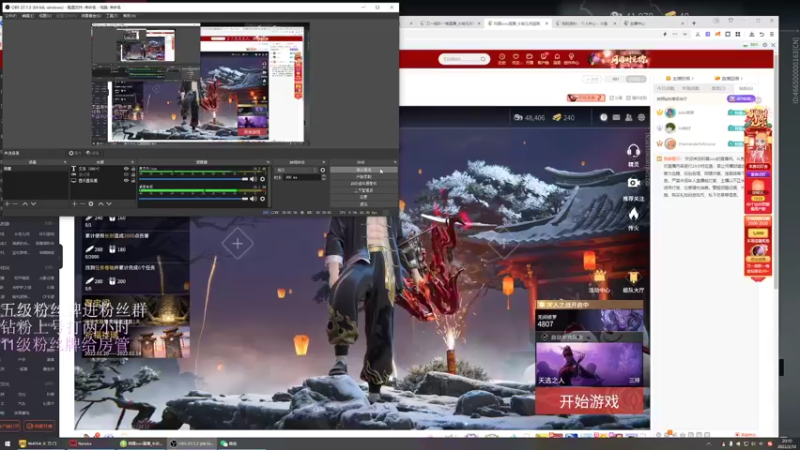Click browser download icon
The width and height of the screenshot is (800, 450).
pos(752,34)
